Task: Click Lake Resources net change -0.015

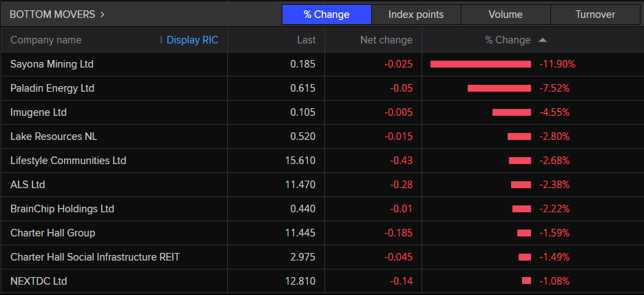Action: (x=398, y=136)
